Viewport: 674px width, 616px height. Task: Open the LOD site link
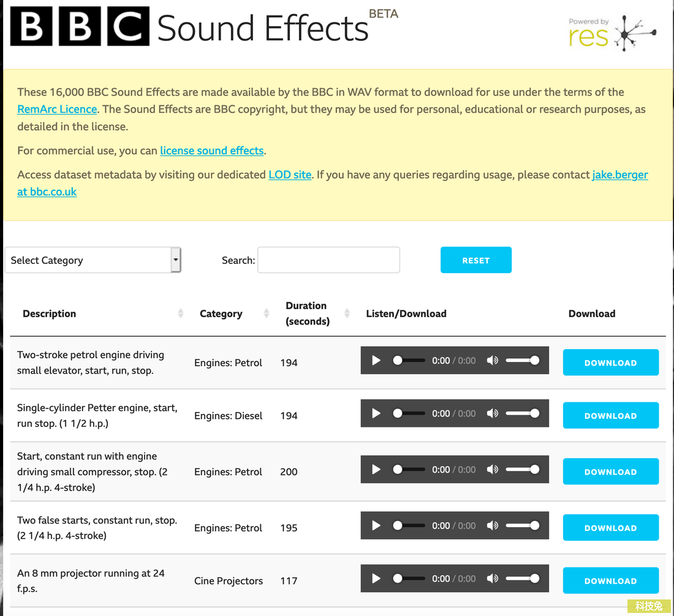tap(290, 175)
